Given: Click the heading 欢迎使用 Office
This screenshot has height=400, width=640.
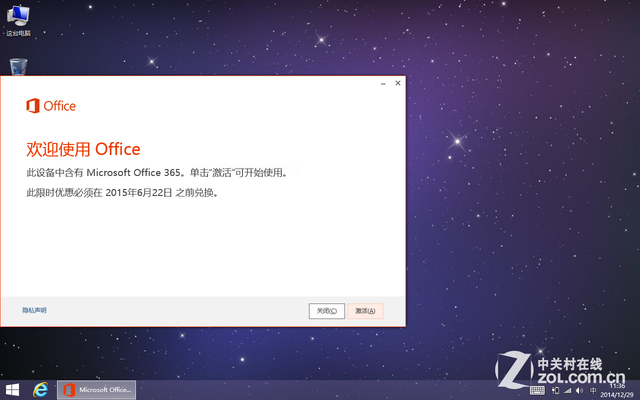Looking at the screenshot, I should coord(83,149).
